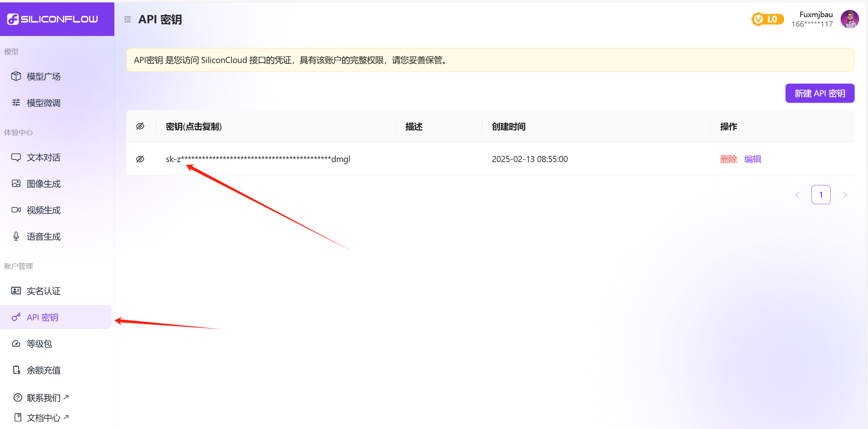Copy the masked sk-z API key
Image resolution: width=868 pixels, height=429 pixels.
(257, 159)
